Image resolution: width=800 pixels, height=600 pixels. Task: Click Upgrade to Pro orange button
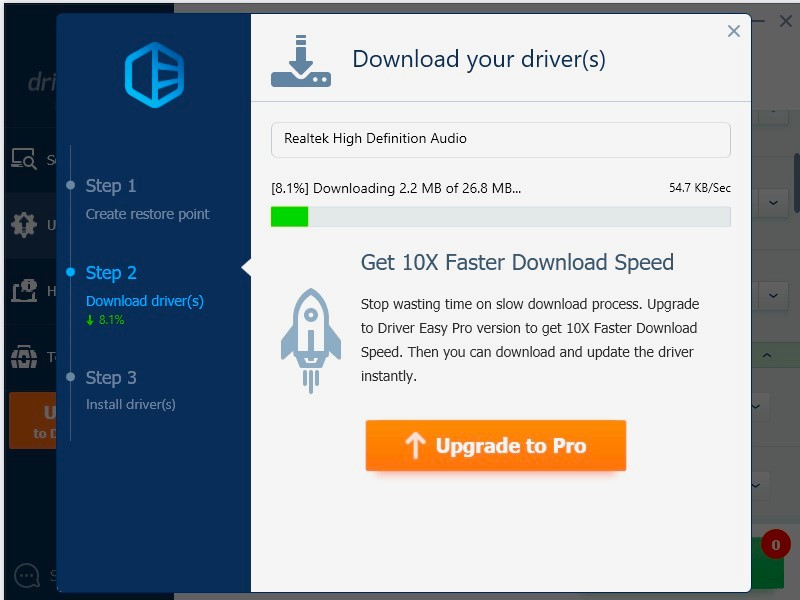pyautogui.click(x=495, y=445)
